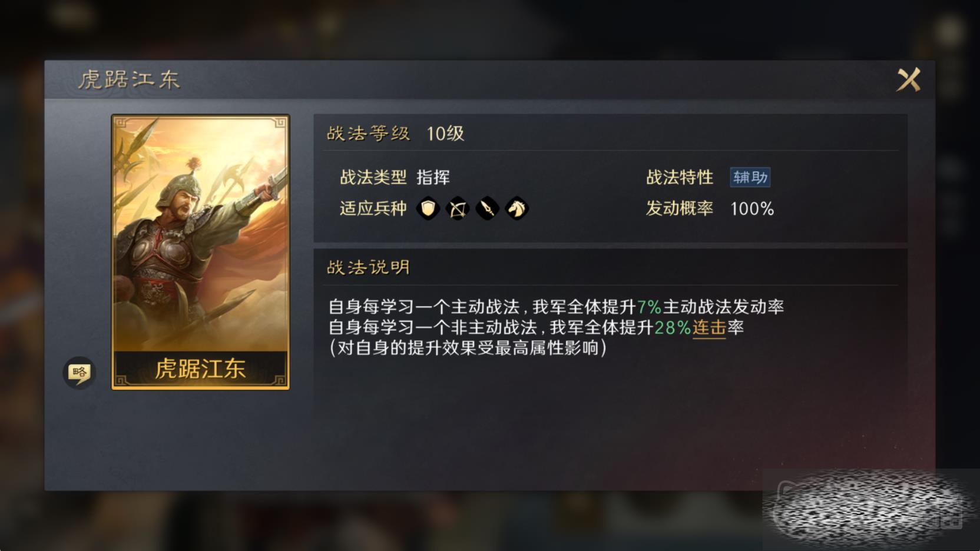Screen dimensions: 980x551
Task: Click the 对自身的提升效果 note line
Action: tap(468, 348)
